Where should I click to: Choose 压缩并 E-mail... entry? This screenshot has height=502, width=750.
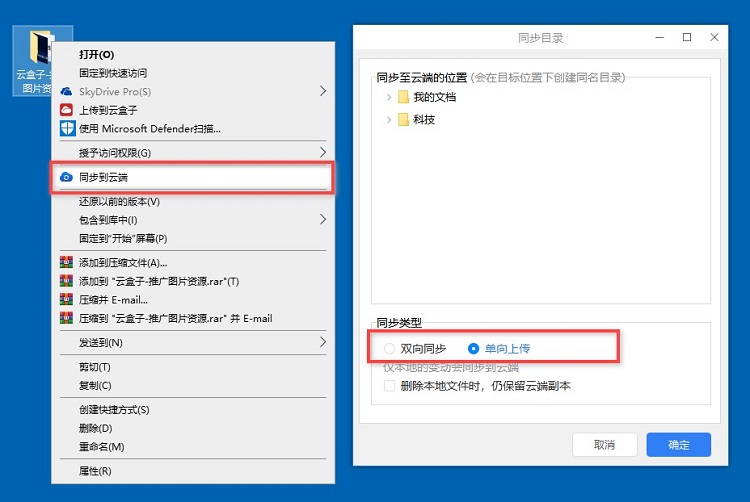click(193, 300)
